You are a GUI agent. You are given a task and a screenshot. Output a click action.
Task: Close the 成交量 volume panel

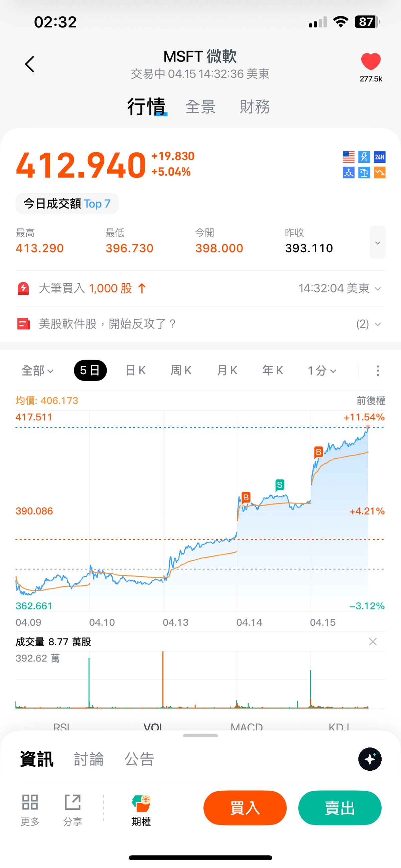(373, 641)
